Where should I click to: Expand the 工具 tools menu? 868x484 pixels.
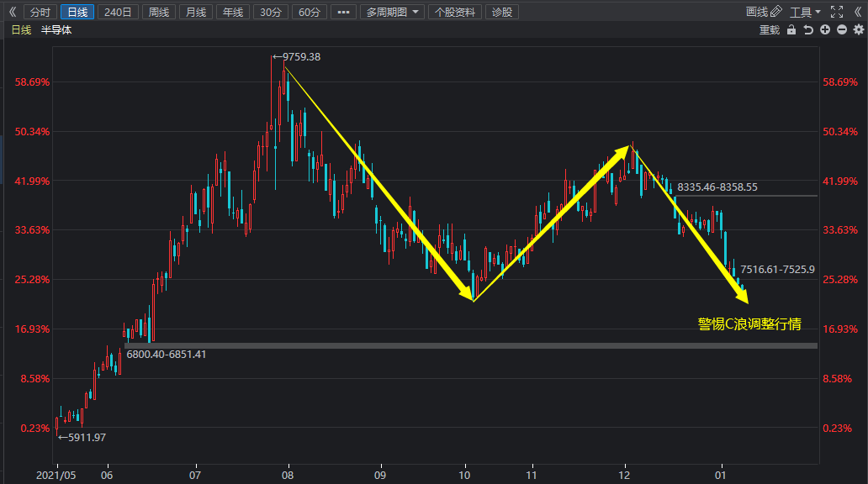[x=805, y=12]
